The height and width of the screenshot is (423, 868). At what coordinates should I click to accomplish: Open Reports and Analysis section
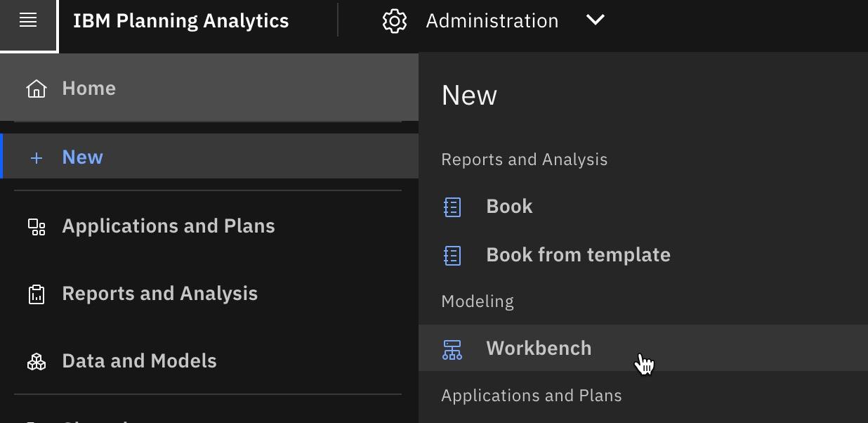[x=160, y=294]
